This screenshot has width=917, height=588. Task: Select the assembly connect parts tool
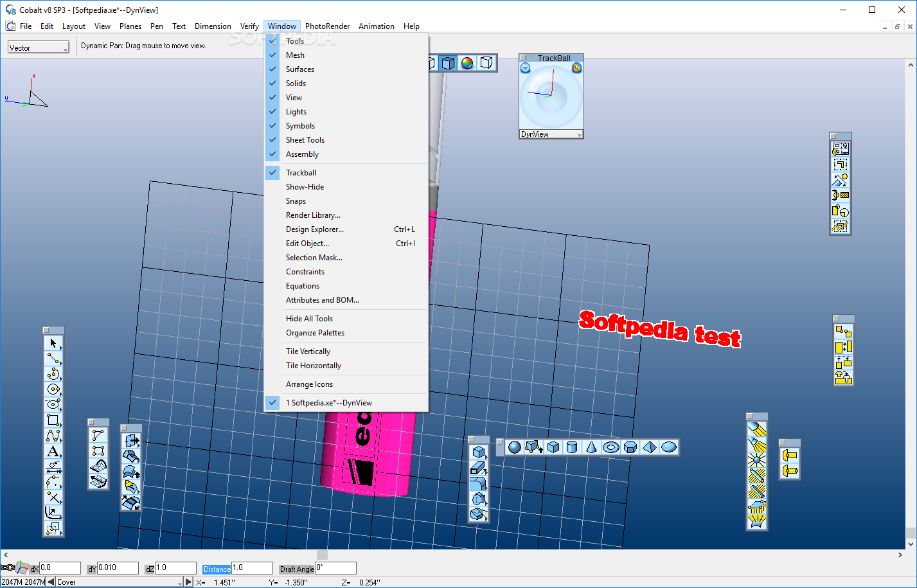(x=843, y=332)
